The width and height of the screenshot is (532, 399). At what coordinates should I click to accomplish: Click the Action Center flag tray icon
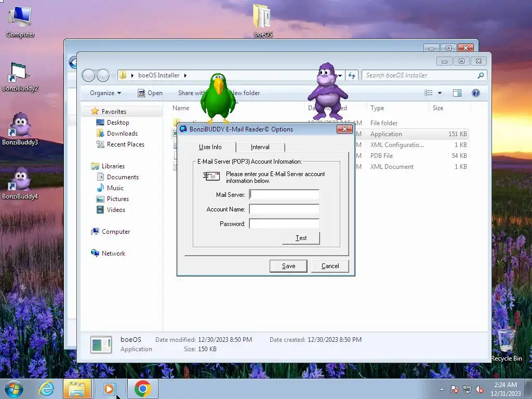455,390
